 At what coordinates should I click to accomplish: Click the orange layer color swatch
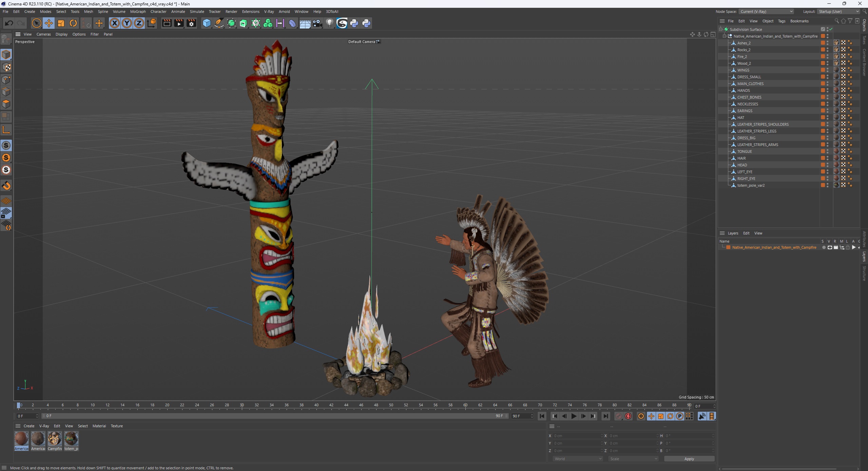pyautogui.click(x=728, y=247)
